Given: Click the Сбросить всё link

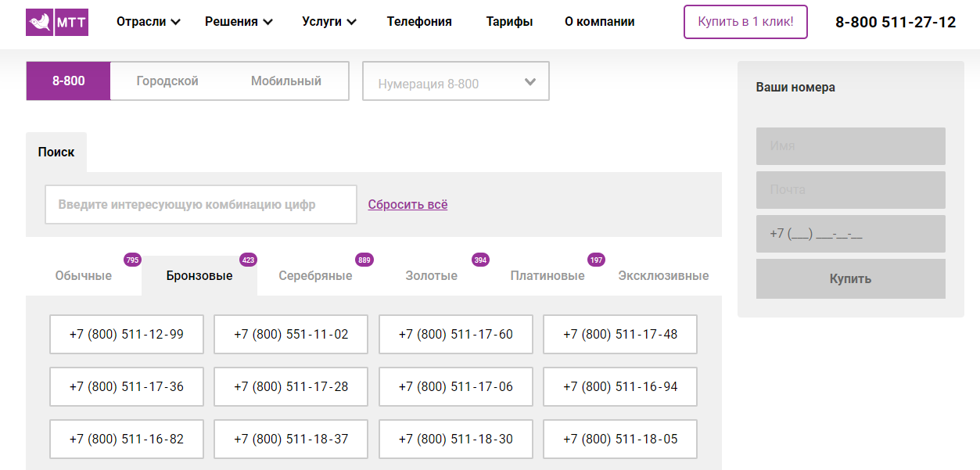Looking at the screenshot, I should (407, 205).
